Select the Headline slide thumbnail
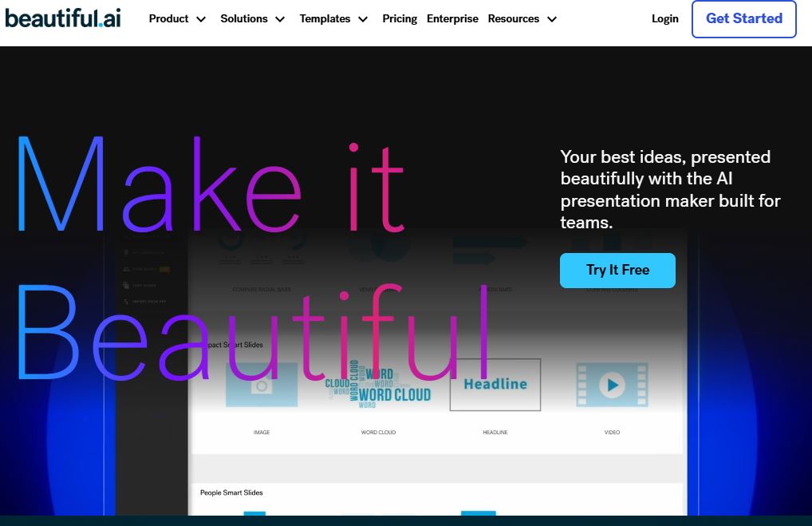 (495, 385)
